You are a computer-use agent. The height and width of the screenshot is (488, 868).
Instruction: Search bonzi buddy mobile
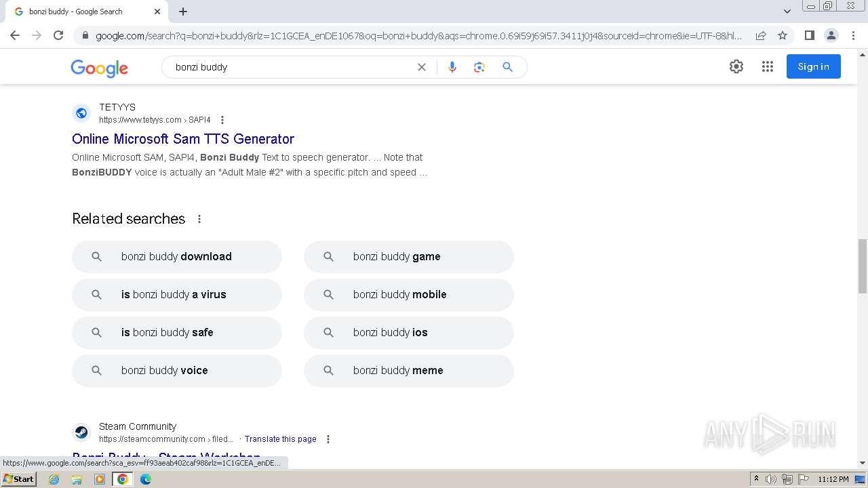pyautogui.click(x=409, y=295)
